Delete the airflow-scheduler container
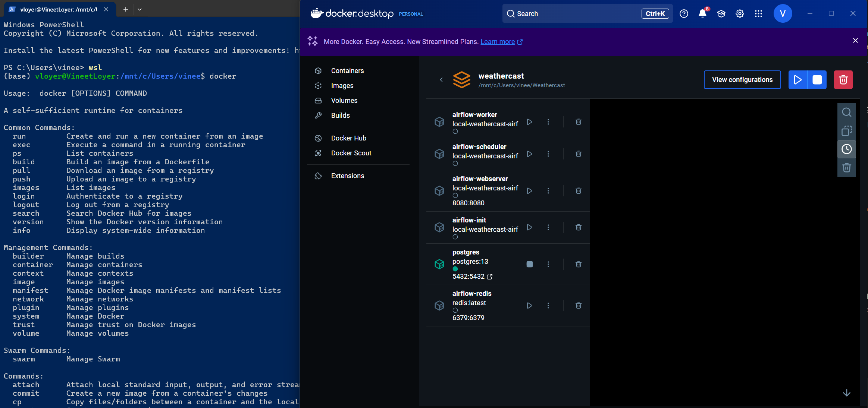The height and width of the screenshot is (408, 868). (x=578, y=154)
